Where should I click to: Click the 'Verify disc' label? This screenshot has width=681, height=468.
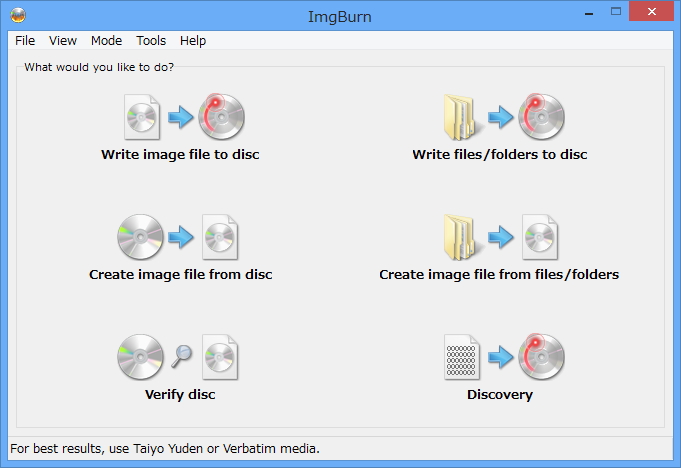click(180, 394)
